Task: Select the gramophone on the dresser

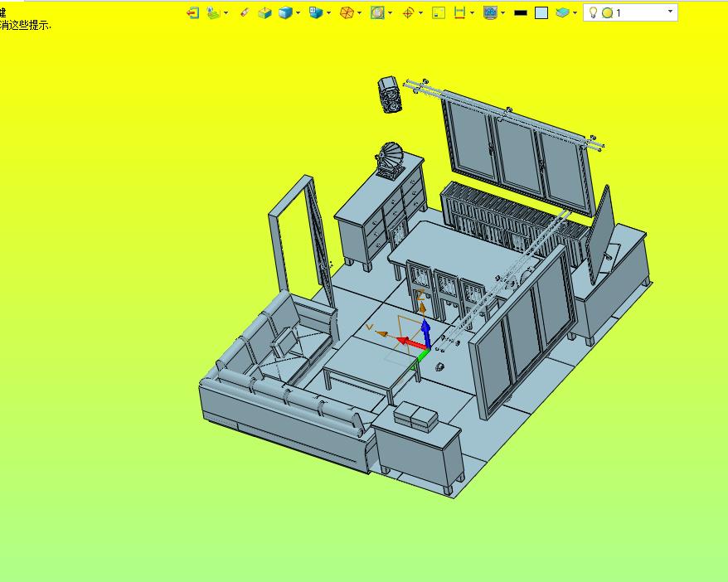Action: point(390,160)
